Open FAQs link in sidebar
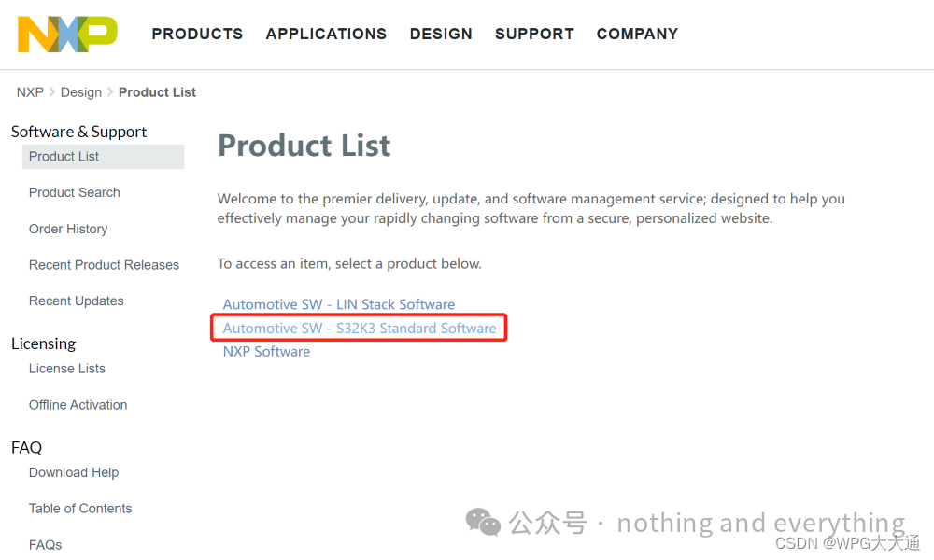This screenshot has width=934, height=560. 45,545
